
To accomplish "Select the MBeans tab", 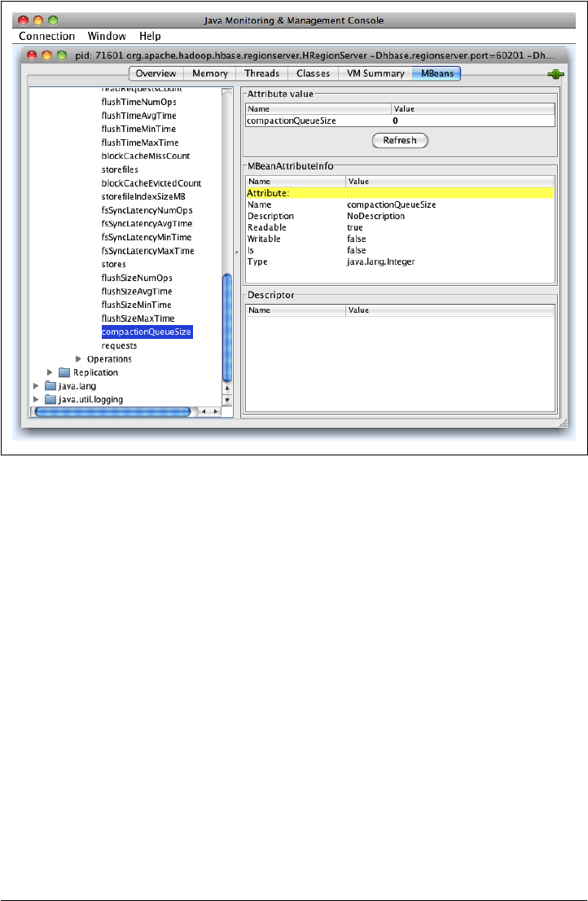I will coord(437,73).
